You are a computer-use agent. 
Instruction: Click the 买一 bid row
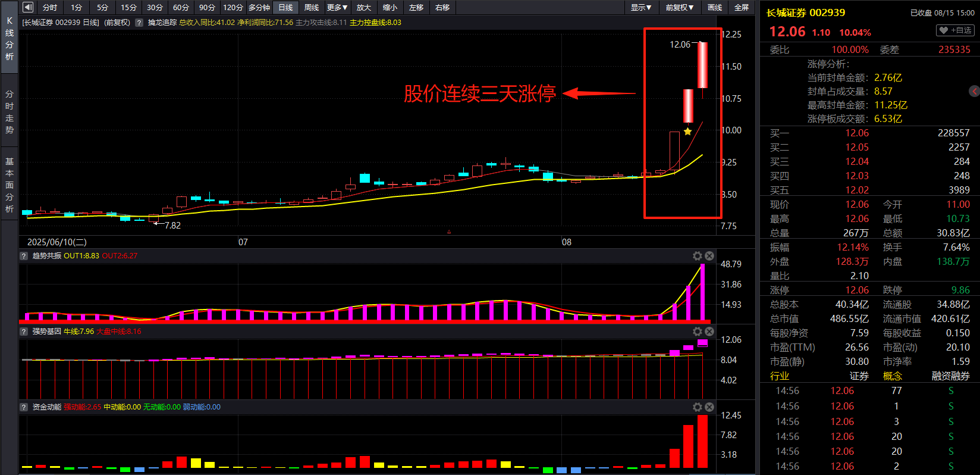tap(869, 133)
